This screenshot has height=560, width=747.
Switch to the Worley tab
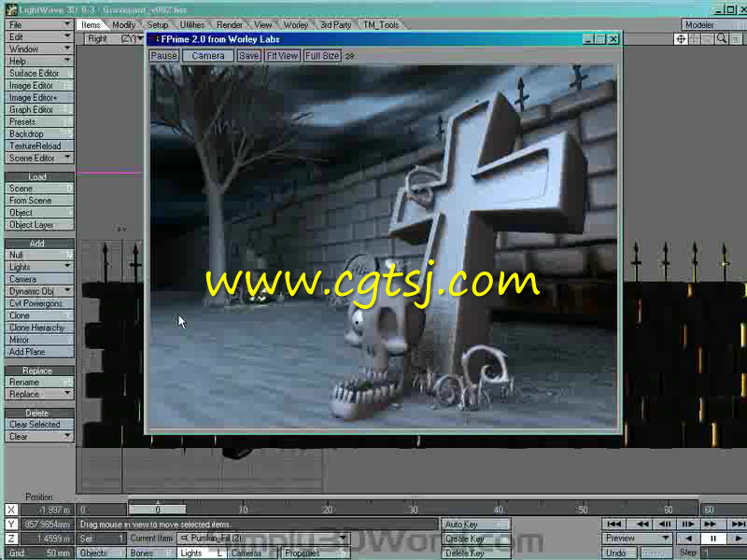[295, 25]
